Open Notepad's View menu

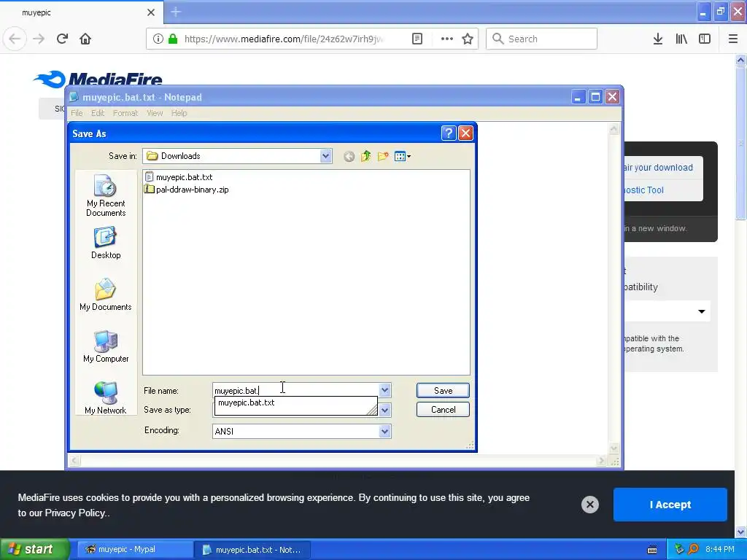[155, 113]
